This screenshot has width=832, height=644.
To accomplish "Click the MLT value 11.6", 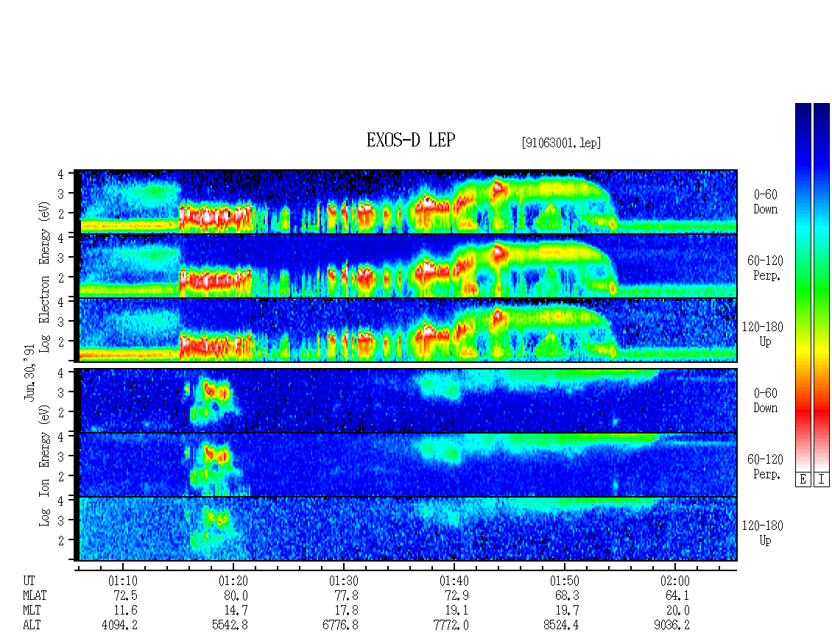I will [125, 611].
